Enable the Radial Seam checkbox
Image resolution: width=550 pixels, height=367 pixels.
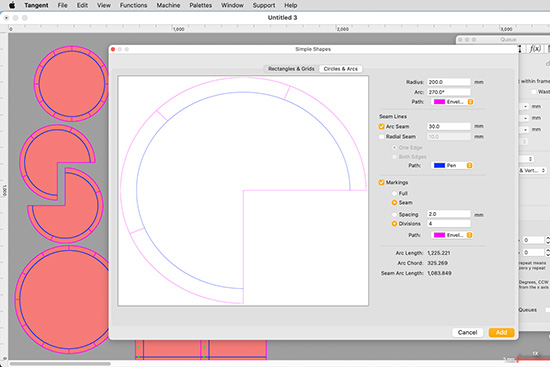[382, 136]
